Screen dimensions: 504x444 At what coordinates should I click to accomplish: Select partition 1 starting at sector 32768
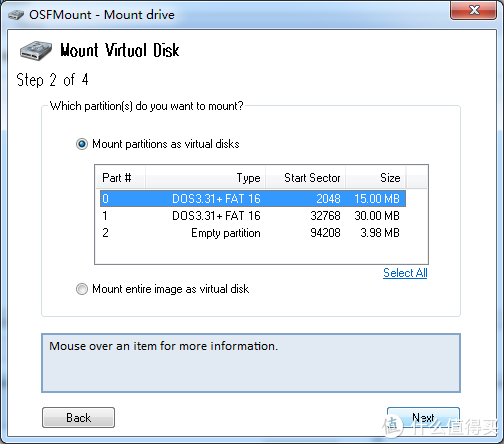click(x=253, y=216)
